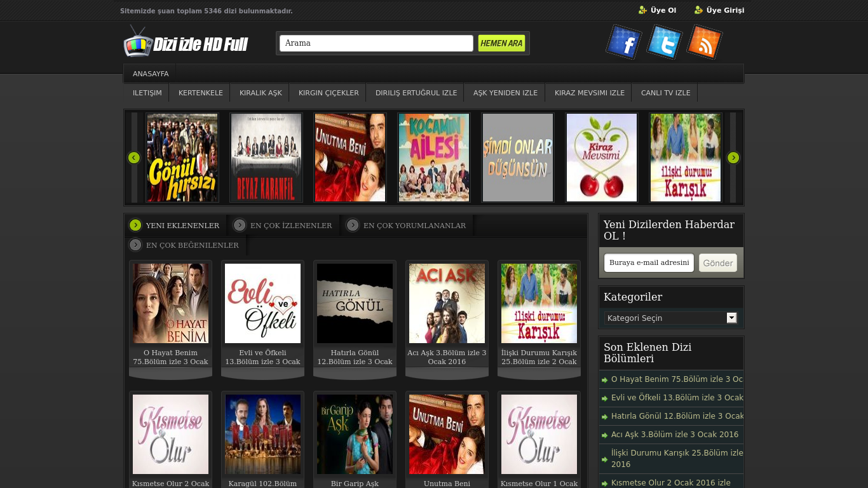Image resolution: width=868 pixels, height=488 pixels.
Task: Open the Kategori Seçin dropdown
Action: pos(670,318)
